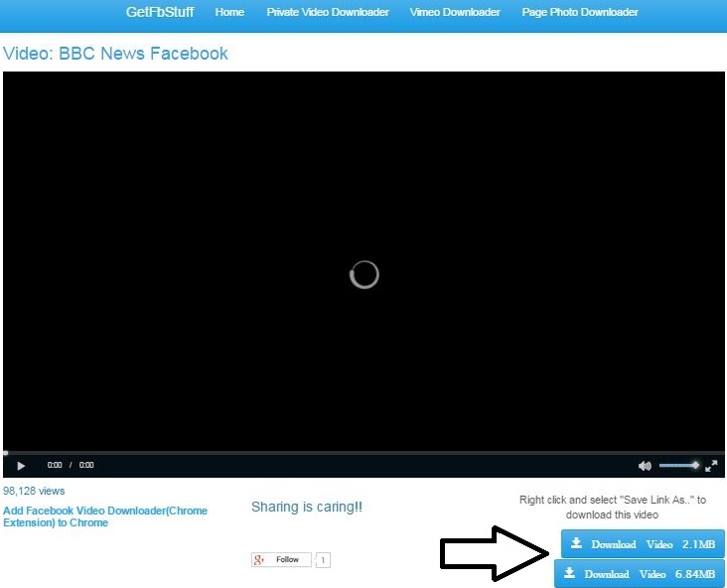Click the Google+ follower count bubble
The width and height of the screenshot is (727, 588).
(x=323, y=560)
